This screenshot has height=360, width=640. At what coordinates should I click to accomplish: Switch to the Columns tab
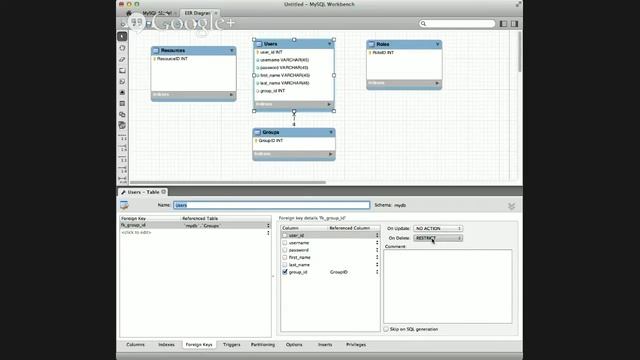[135, 345]
